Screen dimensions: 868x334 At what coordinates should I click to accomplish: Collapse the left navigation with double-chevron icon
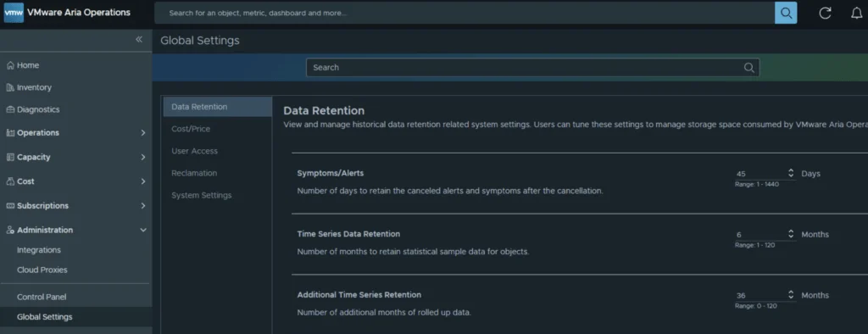pos(139,39)
